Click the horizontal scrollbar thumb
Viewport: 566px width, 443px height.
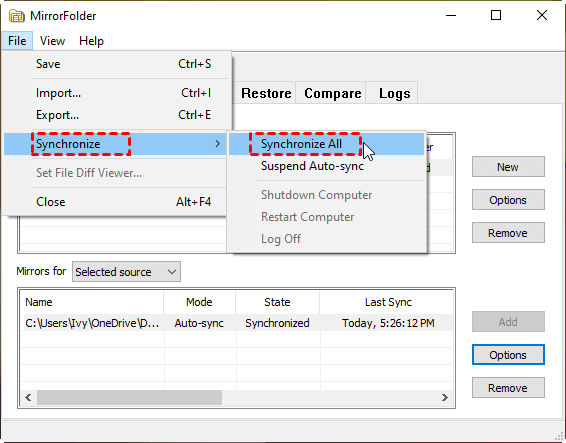point(129,398)
